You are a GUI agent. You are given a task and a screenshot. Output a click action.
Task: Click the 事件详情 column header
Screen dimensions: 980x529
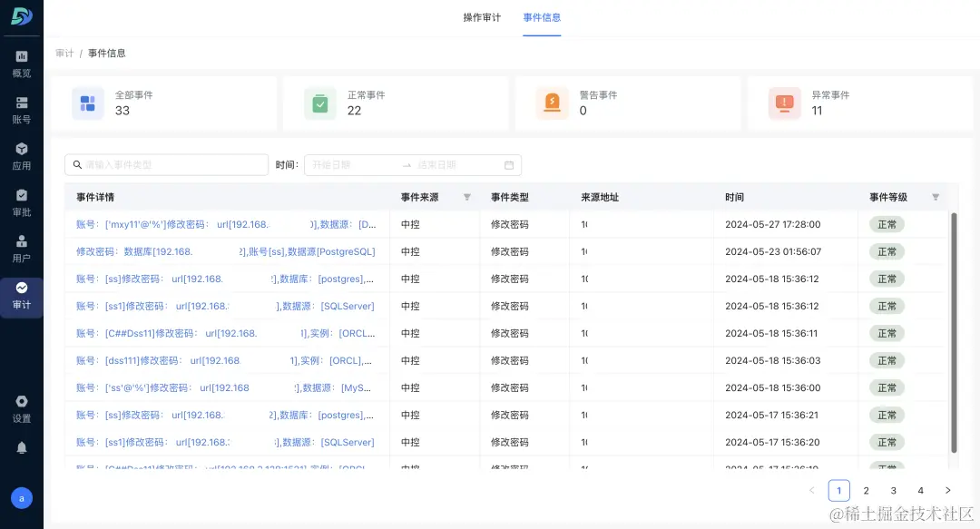point(95,197)
